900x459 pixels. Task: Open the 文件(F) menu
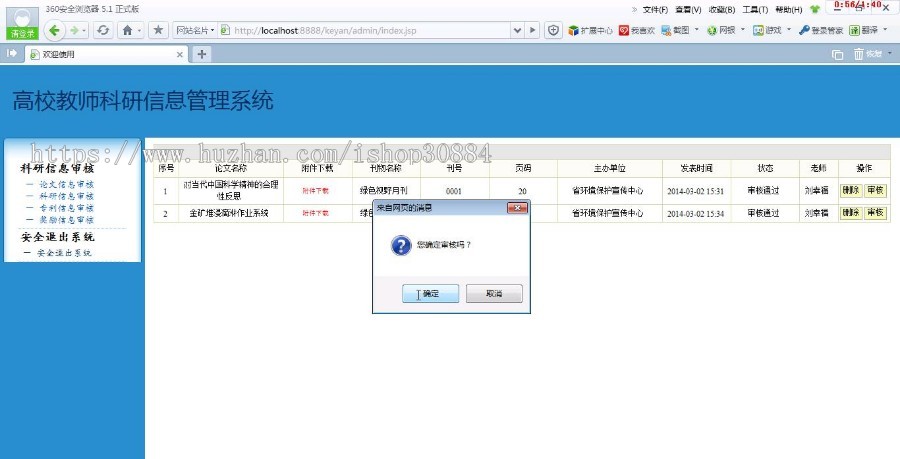(655, 10)
